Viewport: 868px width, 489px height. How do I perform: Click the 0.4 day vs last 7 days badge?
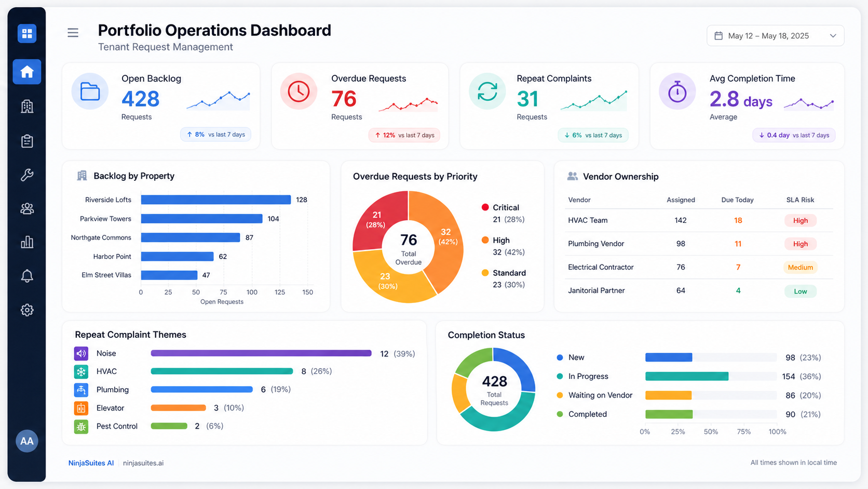click(x=794, y=135)
